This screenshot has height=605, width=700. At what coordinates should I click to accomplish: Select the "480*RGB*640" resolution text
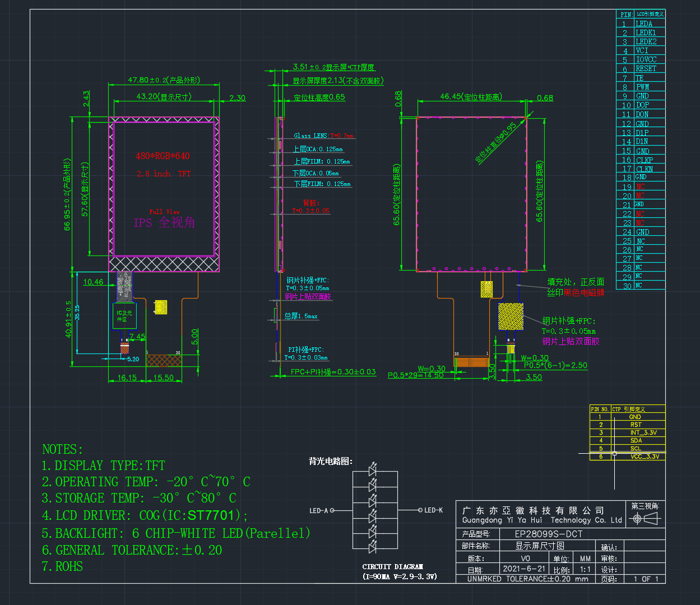point(163,156)
